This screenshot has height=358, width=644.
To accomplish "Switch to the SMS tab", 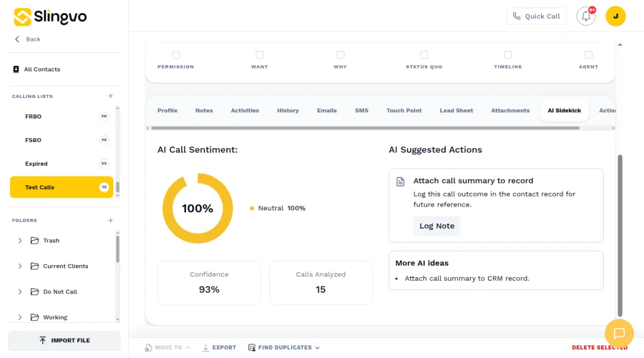I will [362, 111].
